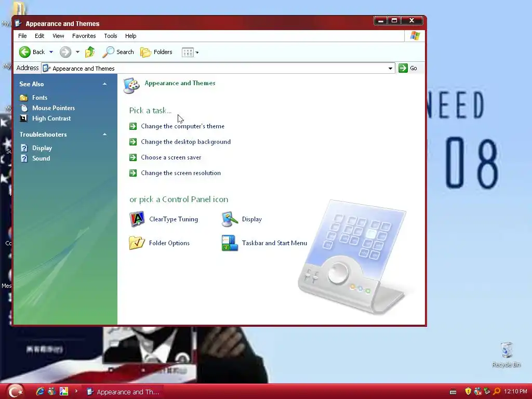Open the Sound troubleshooter
532x399 pixels.
coord(41,158)
